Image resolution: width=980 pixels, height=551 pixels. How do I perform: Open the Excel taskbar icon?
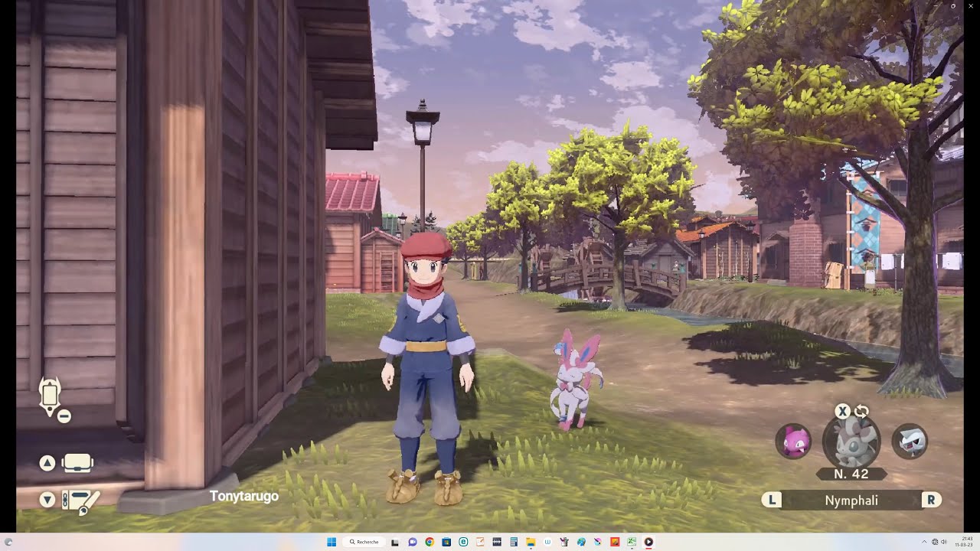(x=632, y=542)
